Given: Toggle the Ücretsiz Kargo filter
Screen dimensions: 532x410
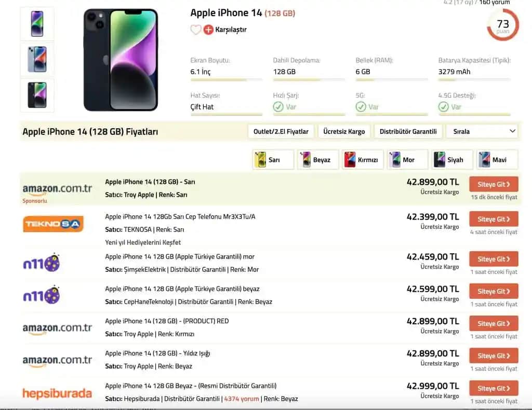Looking at the screenshot, I should coord(344,131).
